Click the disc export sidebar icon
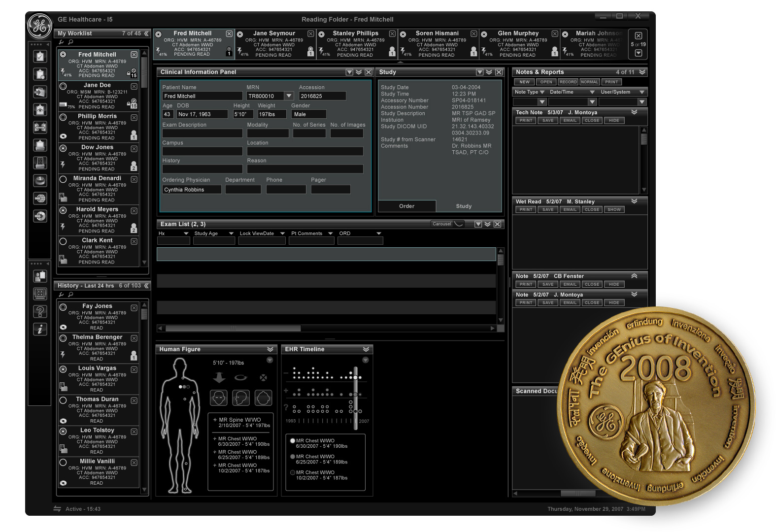 pos(40,216)
